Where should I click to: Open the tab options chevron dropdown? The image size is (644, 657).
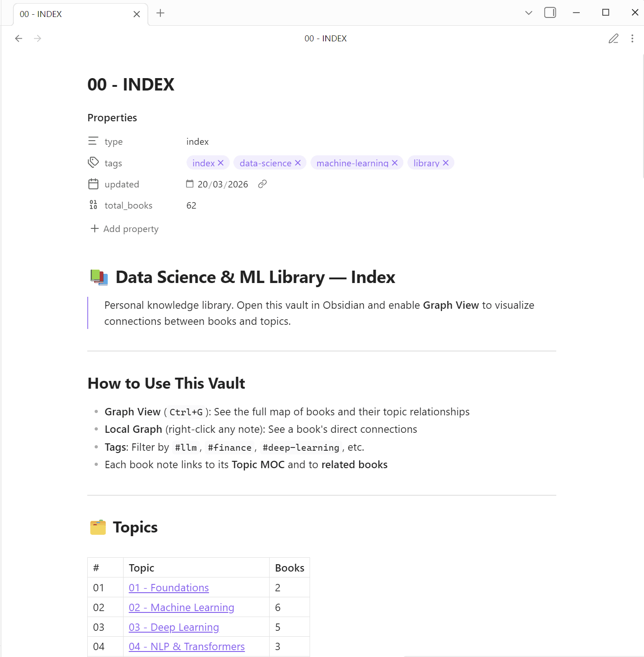pos(529,13)
